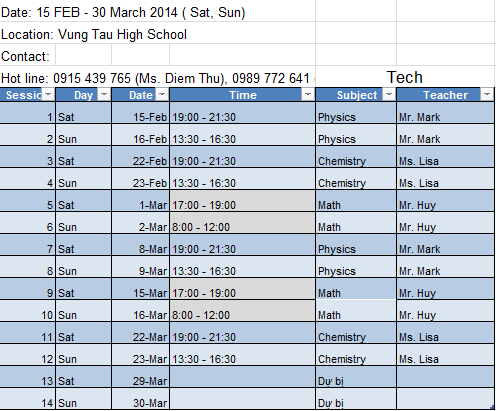This screenshot has width=496, height=411.
Task: Open the Date column filter dropdown
Action: (x=162, y=95)
